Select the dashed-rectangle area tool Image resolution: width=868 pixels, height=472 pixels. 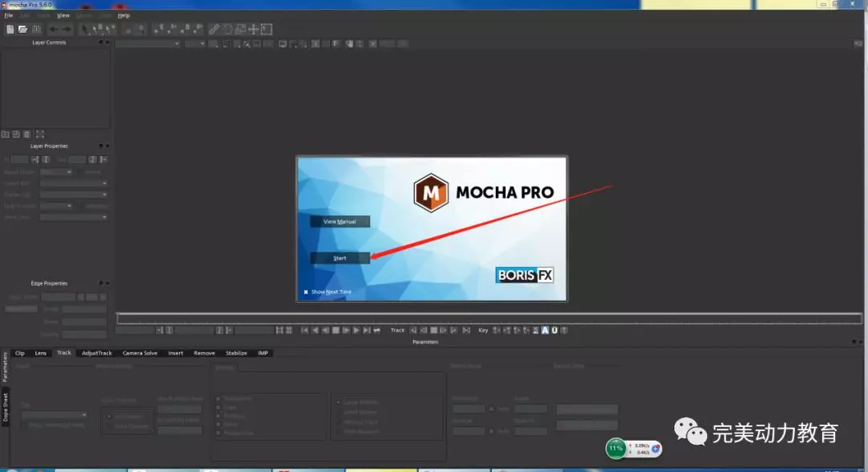click(267, 30)
